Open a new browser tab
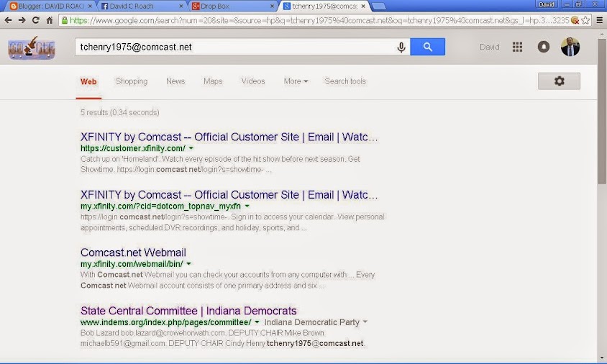This screenshot has width=607, height=364. [x=378, y=6]
